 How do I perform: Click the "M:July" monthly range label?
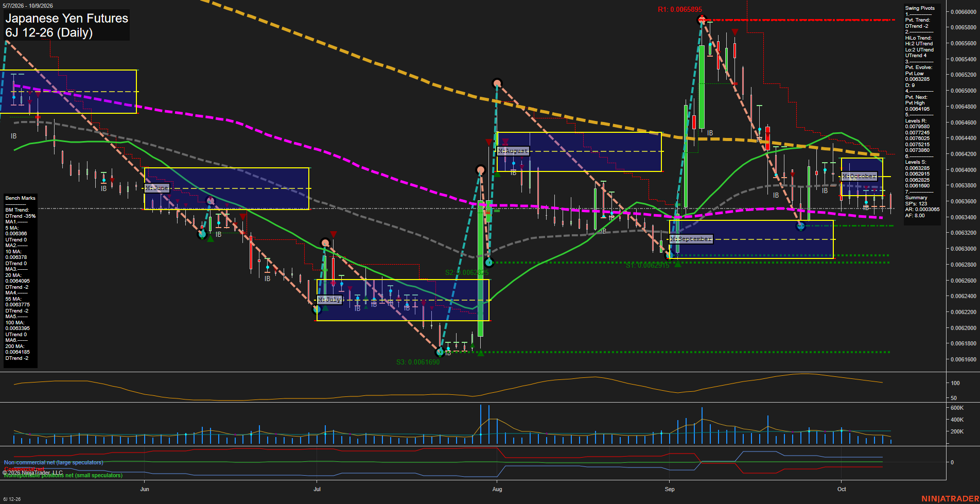(329, 299)
